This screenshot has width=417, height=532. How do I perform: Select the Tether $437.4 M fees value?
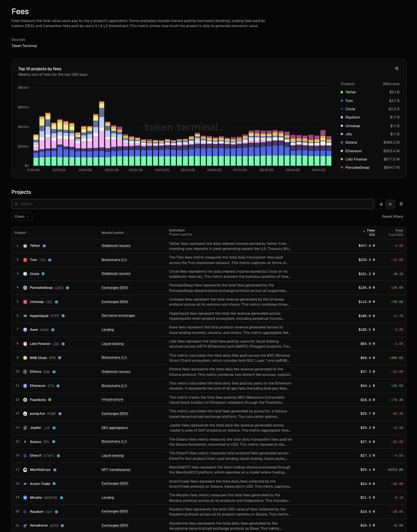coord(367,246)
